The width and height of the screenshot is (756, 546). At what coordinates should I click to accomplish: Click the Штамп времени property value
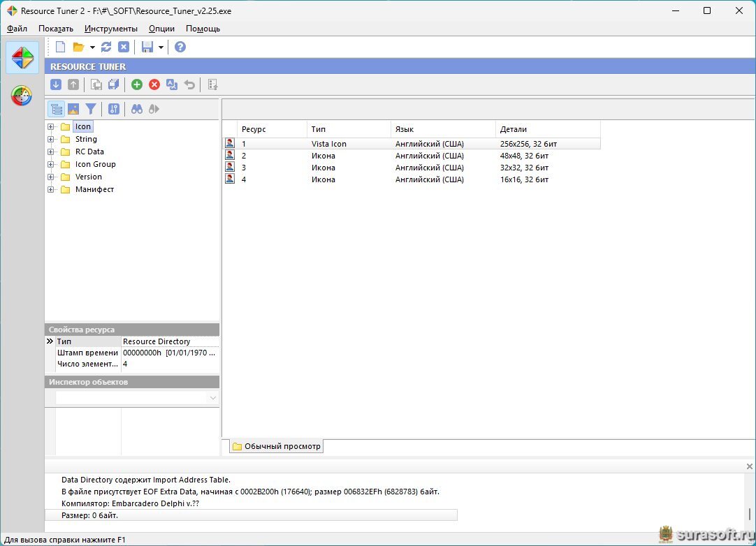(169, 353)
